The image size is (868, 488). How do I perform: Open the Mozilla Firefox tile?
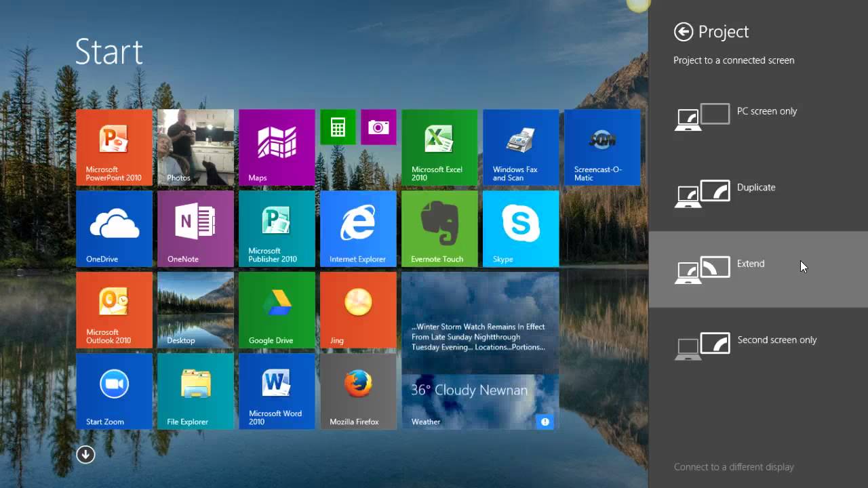pyautogui.click(x=358, y=391)
